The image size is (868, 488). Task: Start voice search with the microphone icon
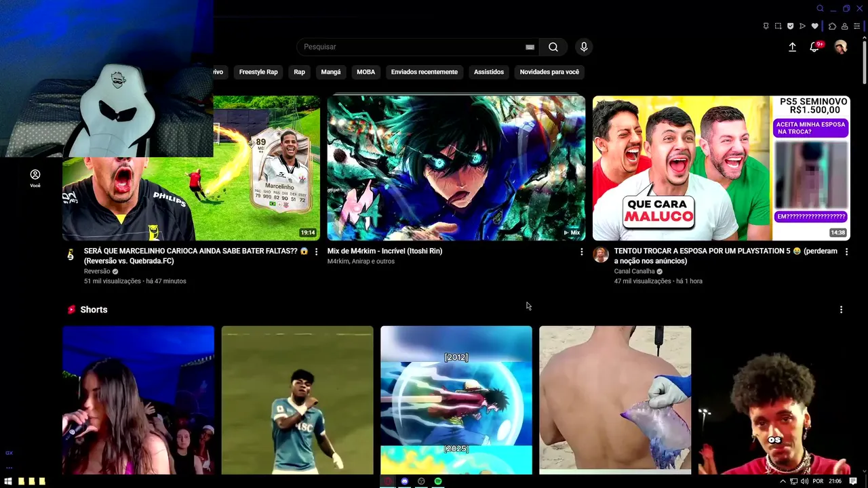click(x=584, y=47)
